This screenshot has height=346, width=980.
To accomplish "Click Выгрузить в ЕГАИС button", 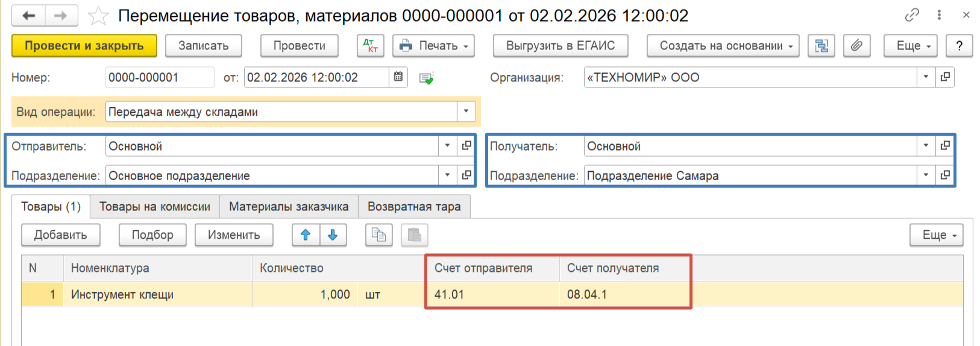I will 561,46.
